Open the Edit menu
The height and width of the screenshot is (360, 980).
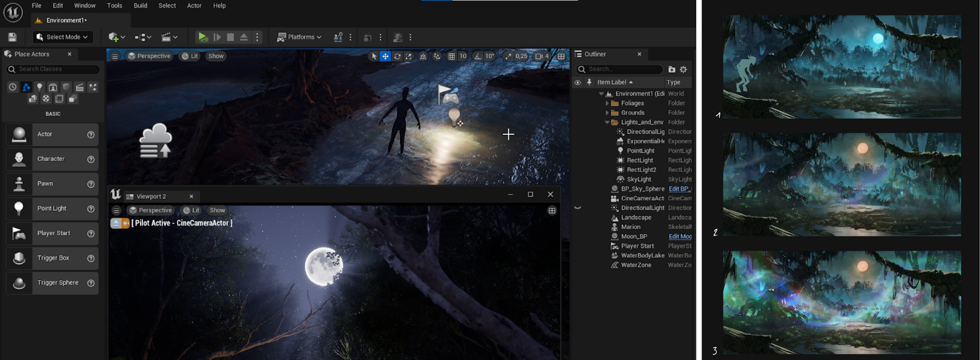58,6
